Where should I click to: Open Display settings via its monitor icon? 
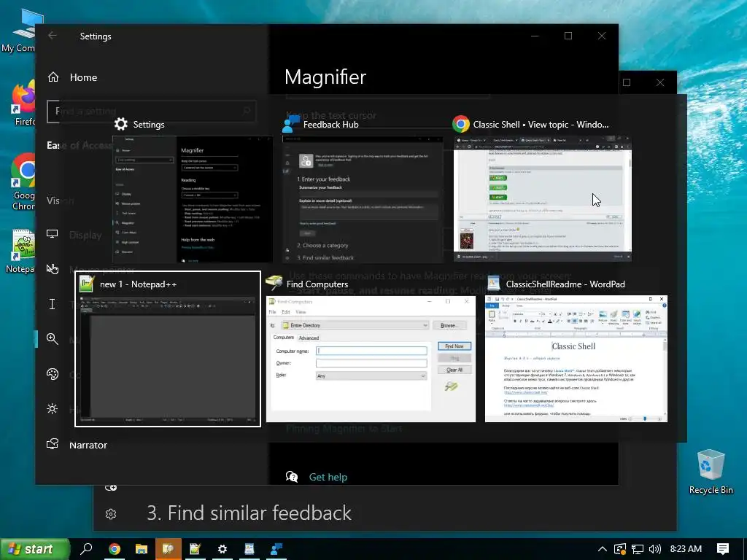[x=53, y=234]
